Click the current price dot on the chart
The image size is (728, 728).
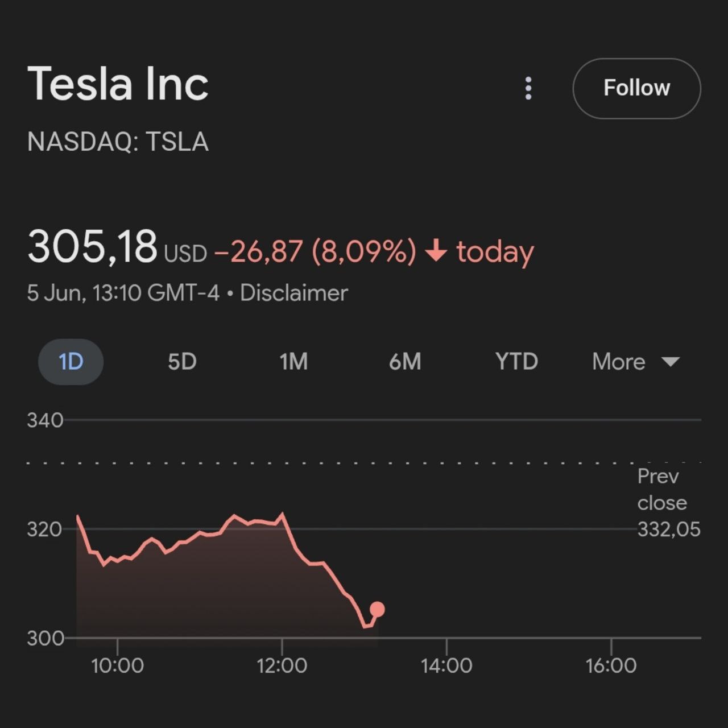click(377, 610)
